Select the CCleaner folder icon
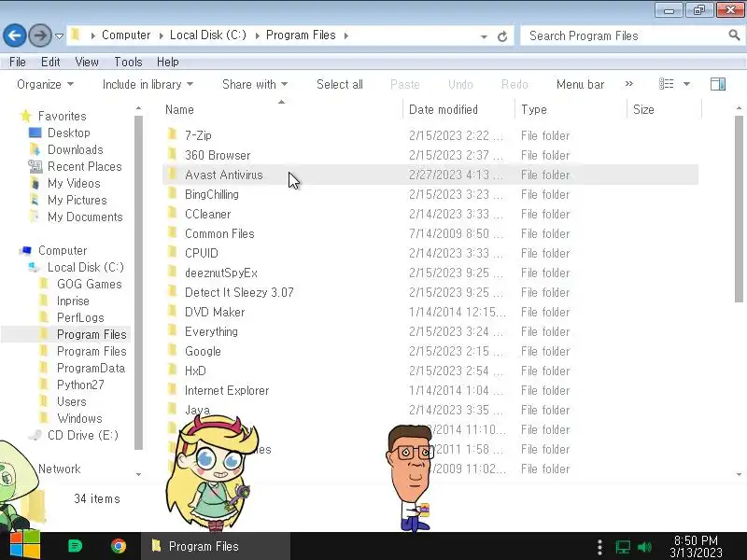 (x=173, y=213)
